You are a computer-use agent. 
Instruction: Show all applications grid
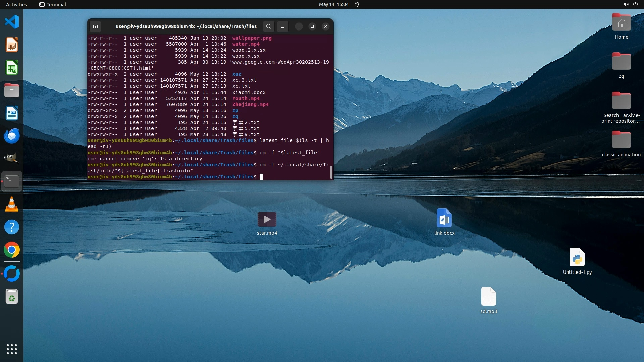coord(12,349)
